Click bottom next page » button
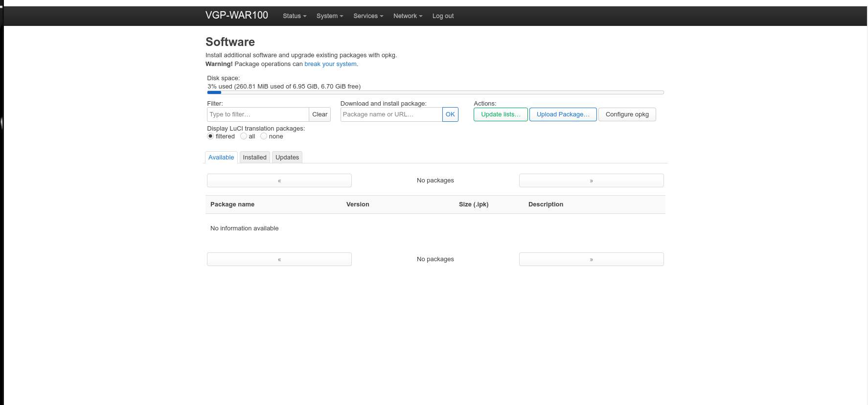Viewport: 868px width, 405px height. click(591, 259)
